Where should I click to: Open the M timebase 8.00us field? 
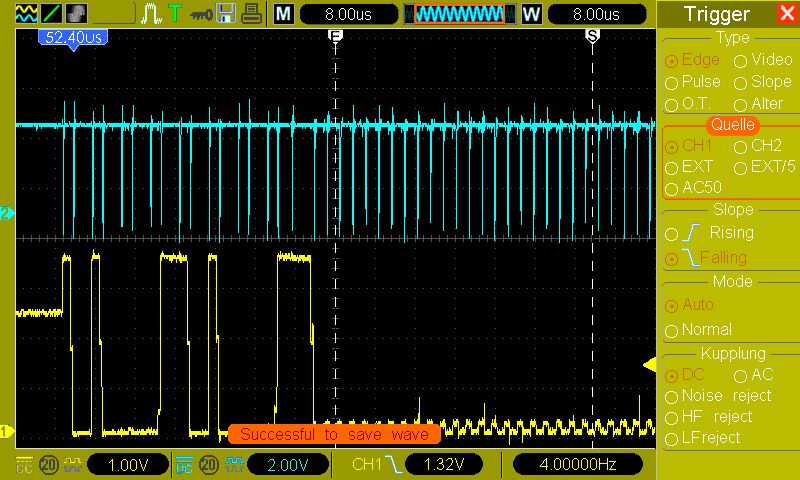click(348, 14)
